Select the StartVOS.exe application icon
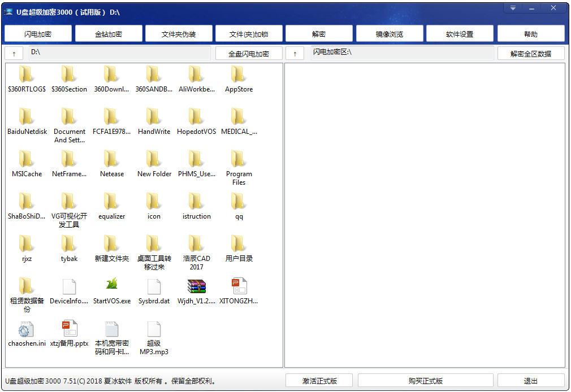 [x=111, y=284]
